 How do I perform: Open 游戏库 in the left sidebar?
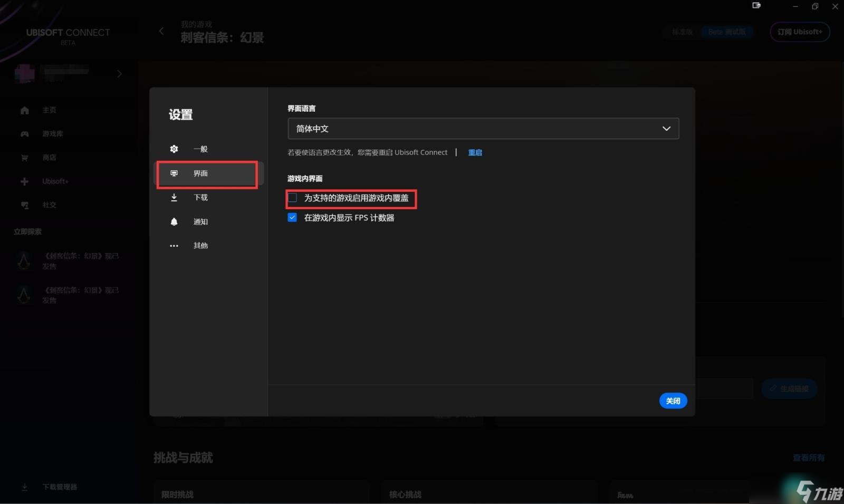53,134
